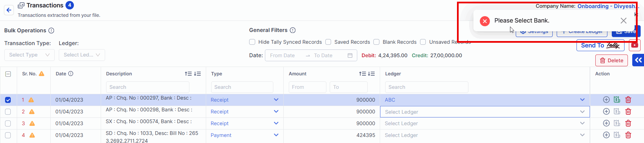Viewport: 644px width, 143px height.
Task: Click the warning icon on row 2
Action: point(32,112)
